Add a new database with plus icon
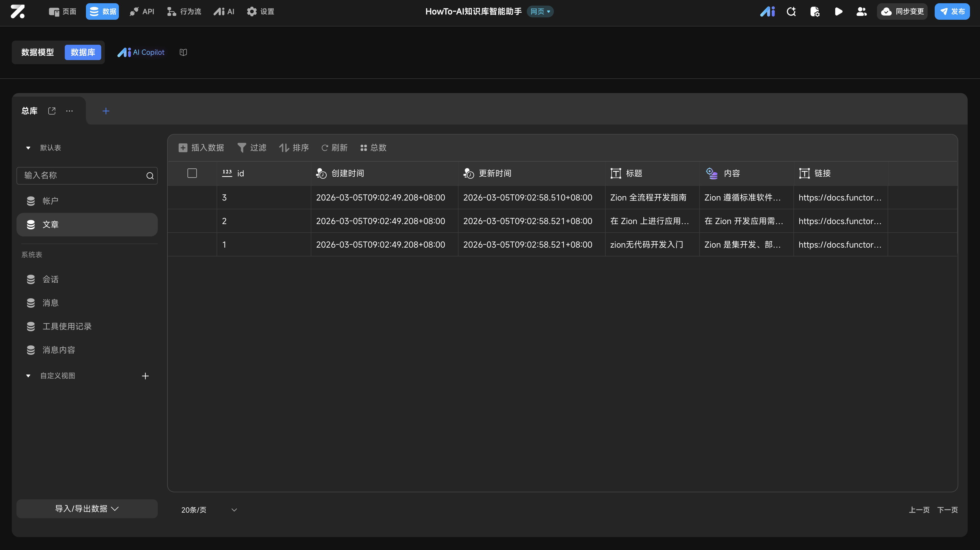This screenshot has width=980, height=550. 106,111
